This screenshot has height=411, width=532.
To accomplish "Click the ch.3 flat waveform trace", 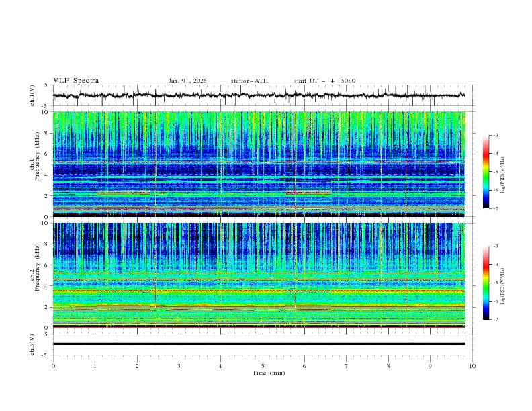I will tap(259, 344).
